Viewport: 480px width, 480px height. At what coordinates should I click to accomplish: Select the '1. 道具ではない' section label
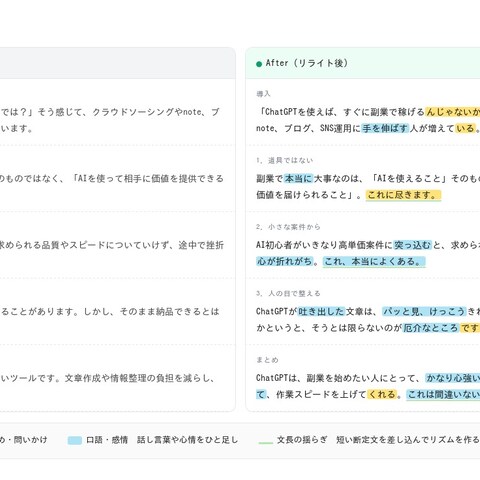tap(285, 161)
